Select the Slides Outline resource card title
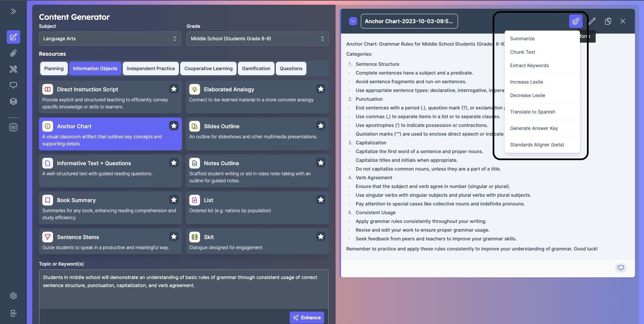 221,126
